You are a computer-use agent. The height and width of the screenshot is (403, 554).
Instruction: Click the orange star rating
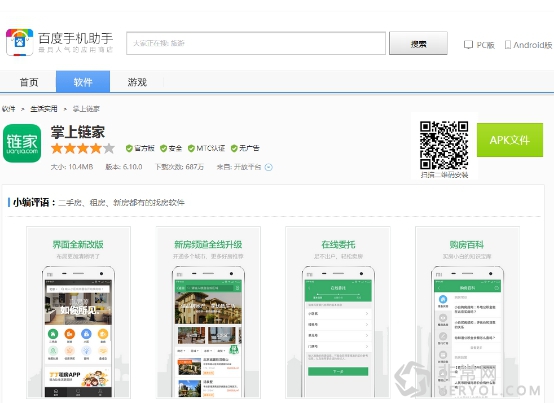pos(83,148)
